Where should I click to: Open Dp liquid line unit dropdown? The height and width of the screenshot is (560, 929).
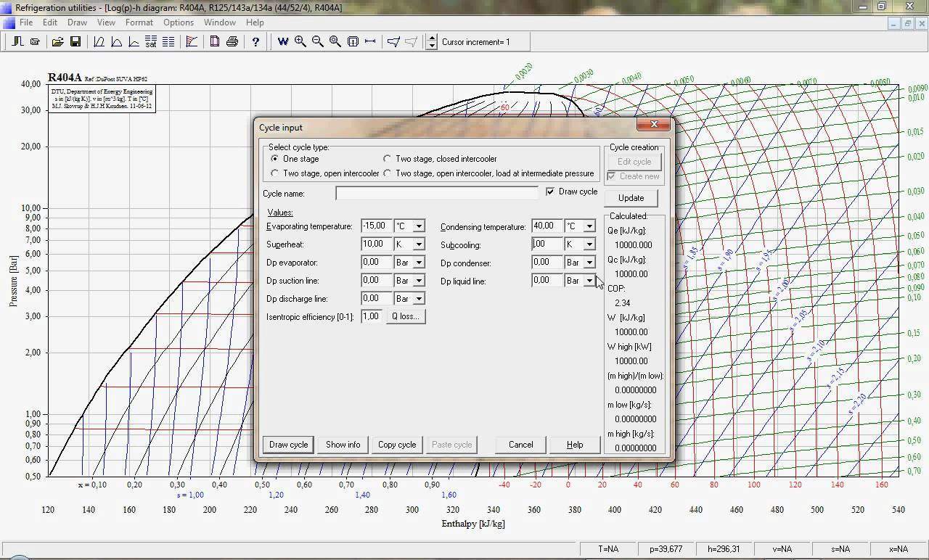click(x=589, y=281)
